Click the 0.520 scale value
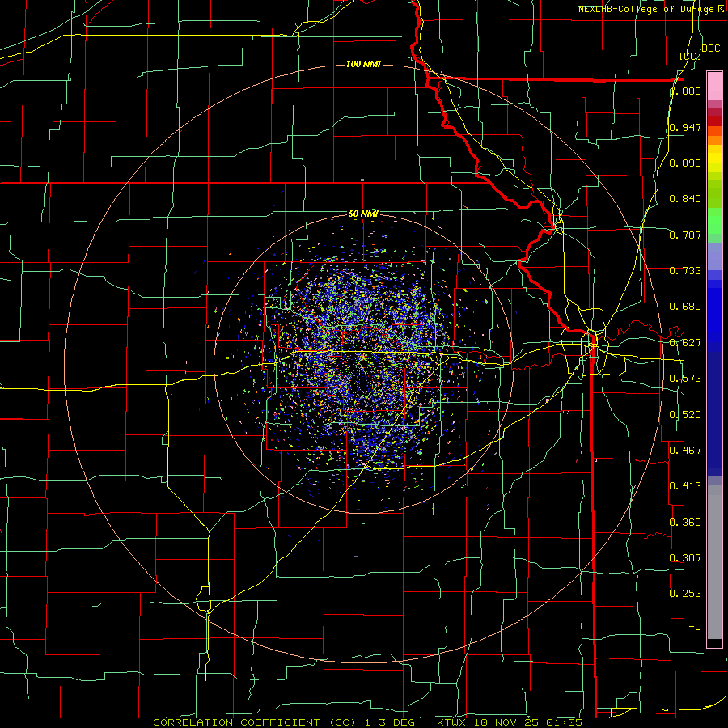 (685, 415)
